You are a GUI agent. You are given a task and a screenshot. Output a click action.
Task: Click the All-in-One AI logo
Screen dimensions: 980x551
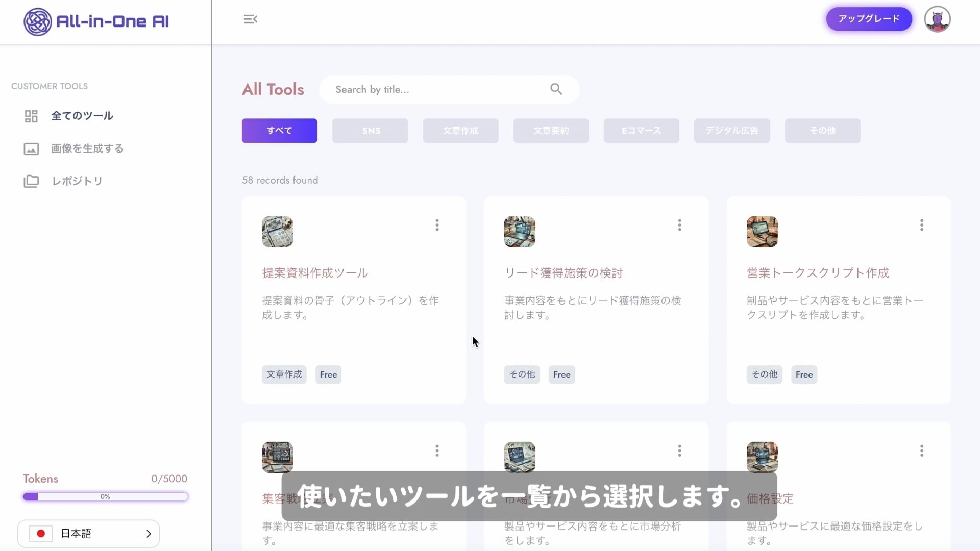[x=96, y=21]
